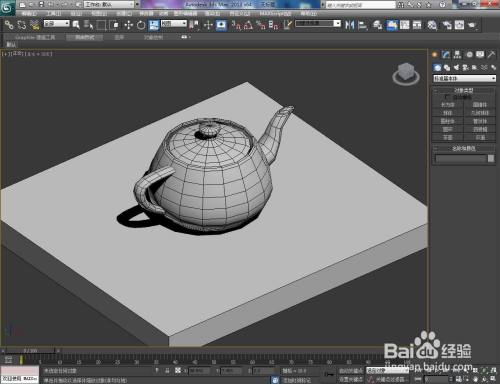The width and height of the screenshot is (500, 384).
Task: Select the Link tool in main toolbar
Action: [9, 25]
